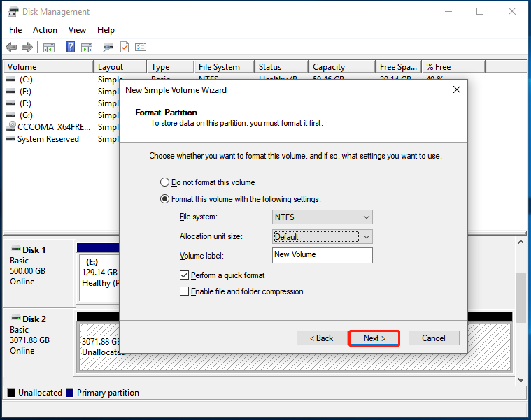Click the black Unallocated legend swatch
The width and height of the screenshot is (531, 420).
[x=11, y=392]
